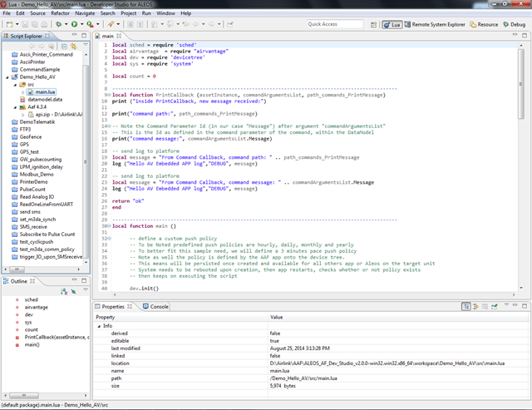Collapse the Info property category

click(x=99, y=326)
